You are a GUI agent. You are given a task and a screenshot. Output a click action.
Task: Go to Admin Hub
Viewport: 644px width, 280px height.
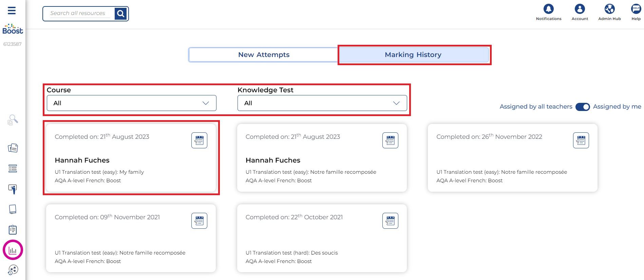609,9
